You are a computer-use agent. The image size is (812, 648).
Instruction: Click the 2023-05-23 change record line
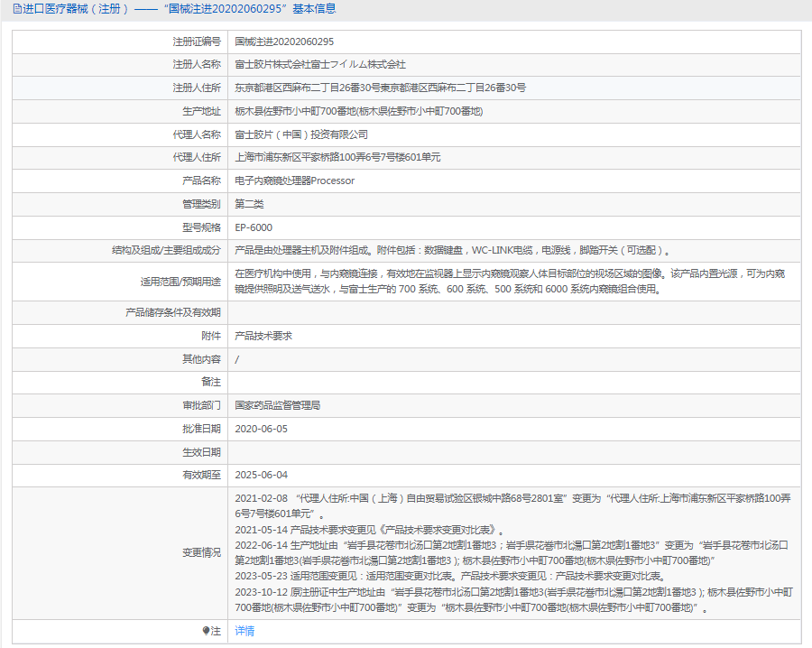(x=451, y=576)
